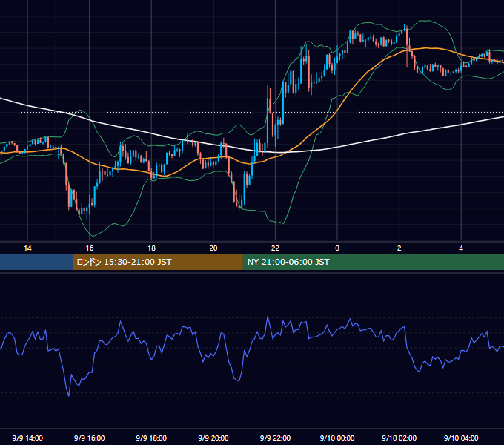The width and height of the screenshot is (504, 445).
Task: Click the '9/10 00:00' indicator time label
Action: [337, 438]
